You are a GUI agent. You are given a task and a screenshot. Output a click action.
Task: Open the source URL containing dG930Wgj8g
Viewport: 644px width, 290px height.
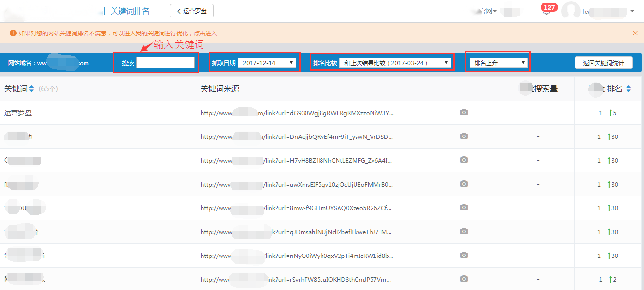(297, 113)
